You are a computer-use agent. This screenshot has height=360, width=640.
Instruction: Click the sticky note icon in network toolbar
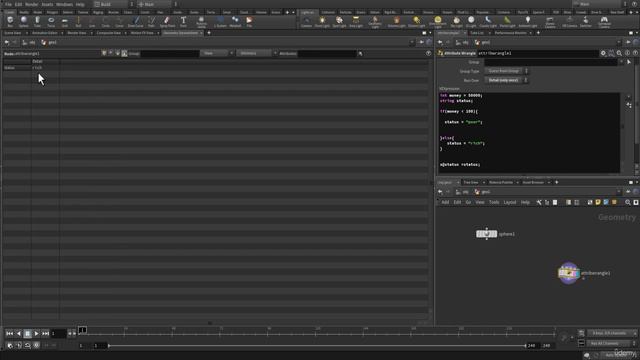(598, 202)
